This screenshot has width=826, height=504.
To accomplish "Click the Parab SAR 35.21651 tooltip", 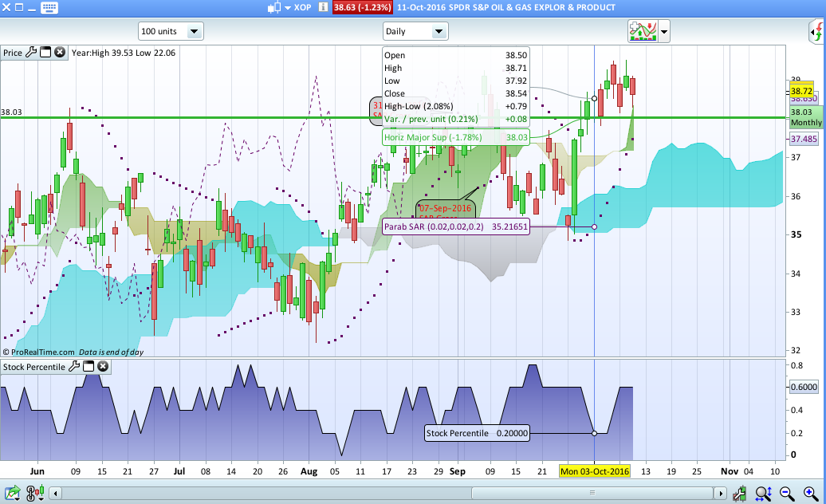I will click(x=456, y=227).
